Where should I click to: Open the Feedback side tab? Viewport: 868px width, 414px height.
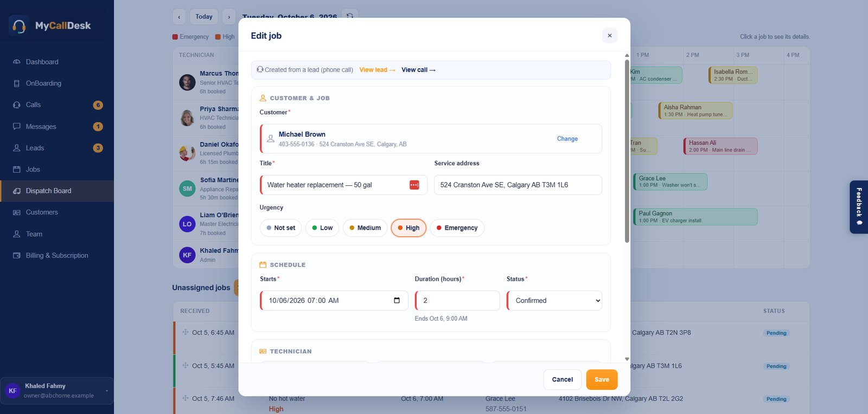tap(859, 206)
